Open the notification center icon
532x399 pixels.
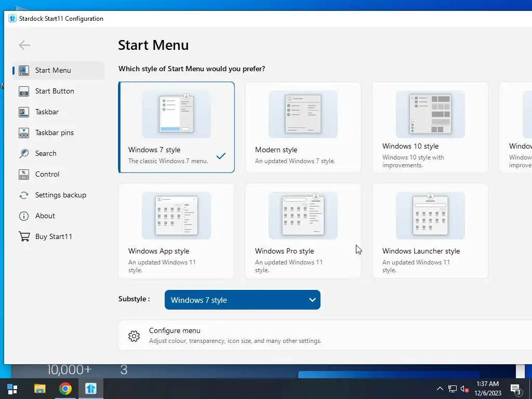515,389
